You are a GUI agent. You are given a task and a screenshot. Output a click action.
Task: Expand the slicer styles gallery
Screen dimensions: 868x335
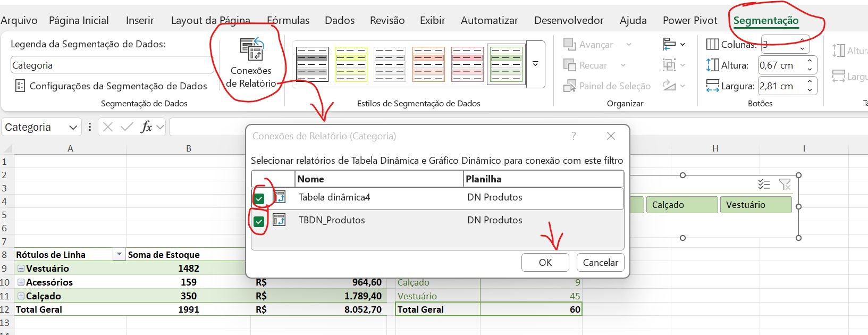coord(536,64)
